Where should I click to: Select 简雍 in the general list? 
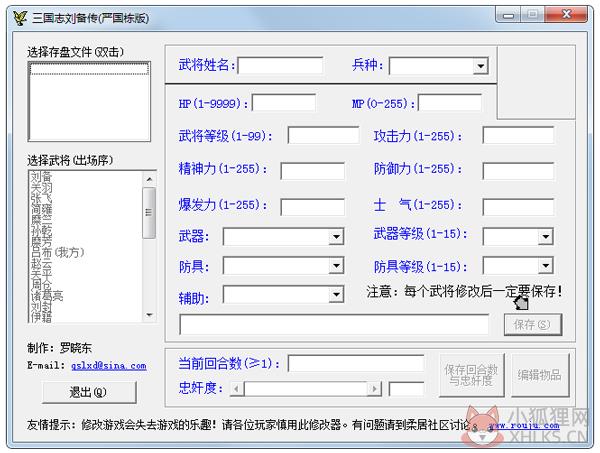pos(41,209)
